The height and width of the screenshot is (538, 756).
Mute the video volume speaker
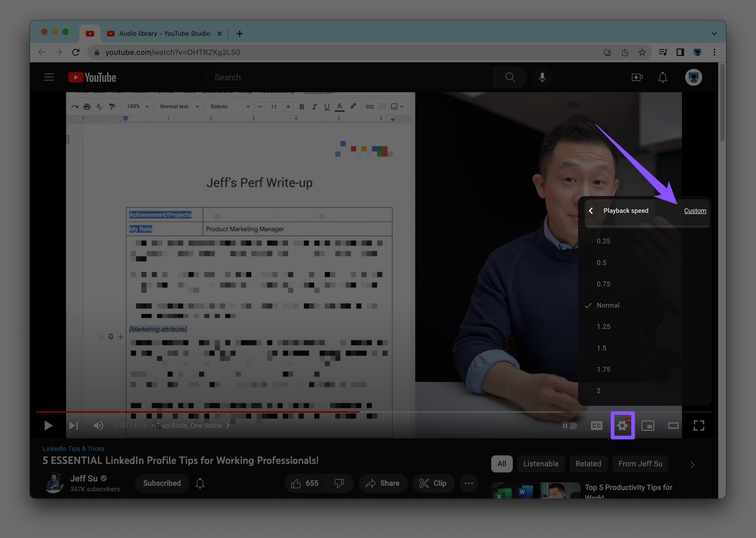pyautogui.click(x=98, y=426)
